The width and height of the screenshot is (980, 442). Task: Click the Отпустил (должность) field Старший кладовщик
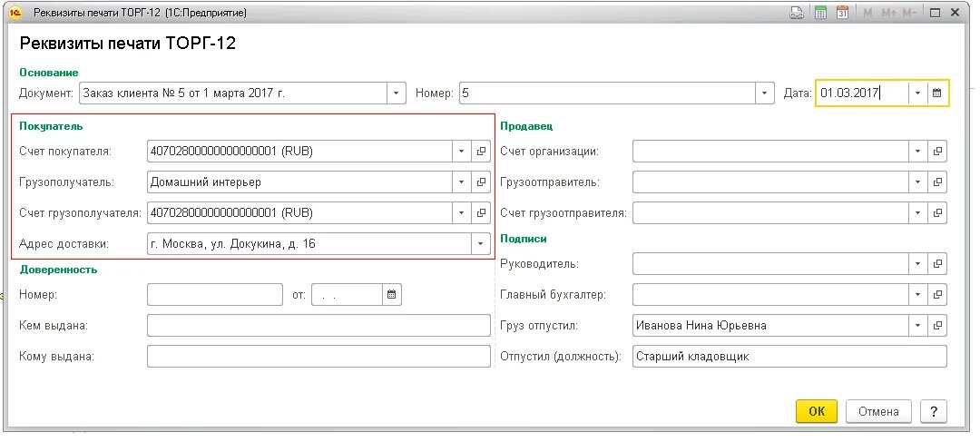(790, 357)
